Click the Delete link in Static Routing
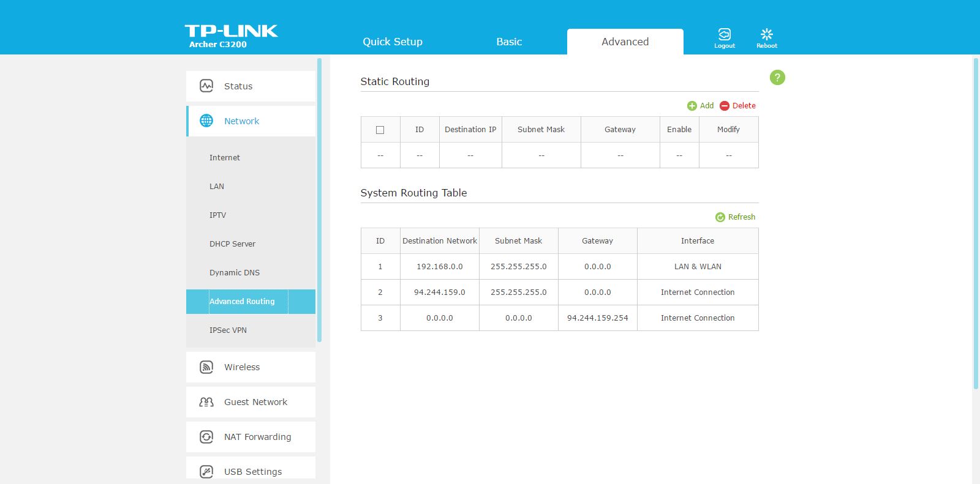This screenshot has height=484, width=980. point(744,106)
